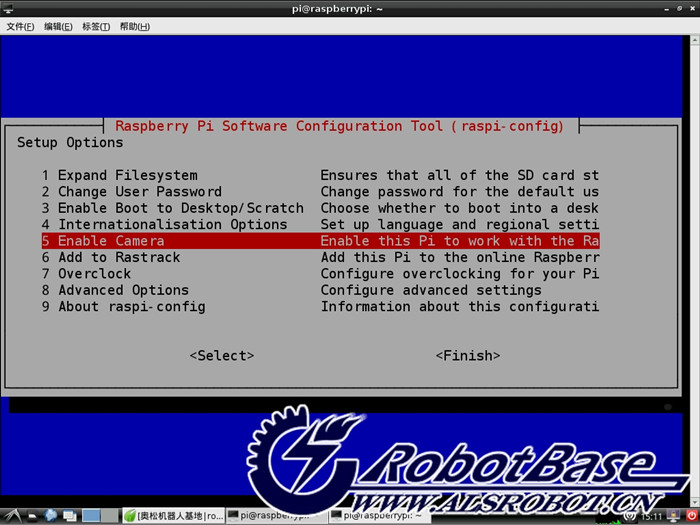Image resolution: width=700 pixels, height=525 pixels.
Task: Click the terminal scrollbar up arrow
Action: (694, 40)
